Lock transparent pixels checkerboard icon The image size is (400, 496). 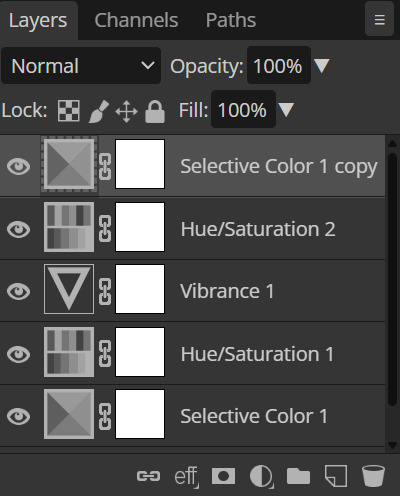(x=69, y=110)
